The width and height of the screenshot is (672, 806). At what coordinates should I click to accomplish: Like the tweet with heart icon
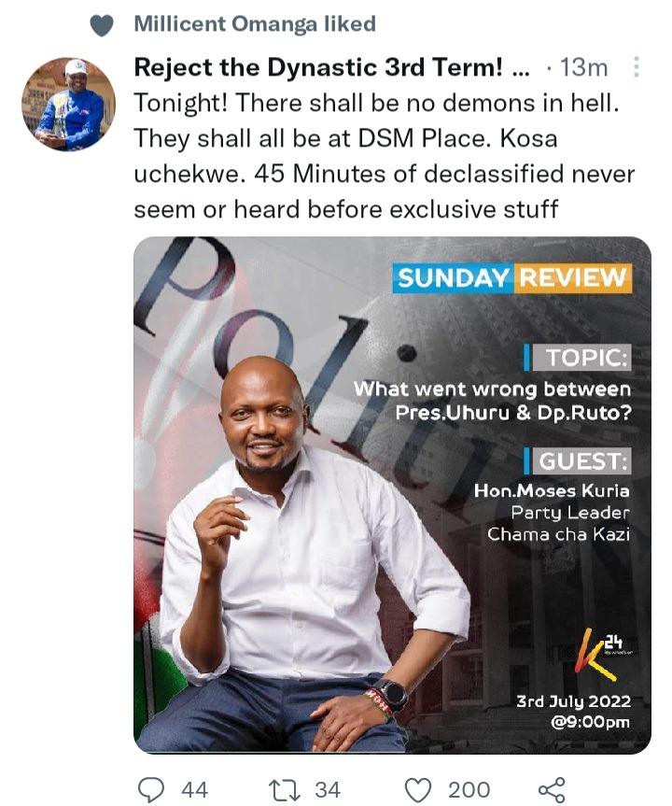418,789
